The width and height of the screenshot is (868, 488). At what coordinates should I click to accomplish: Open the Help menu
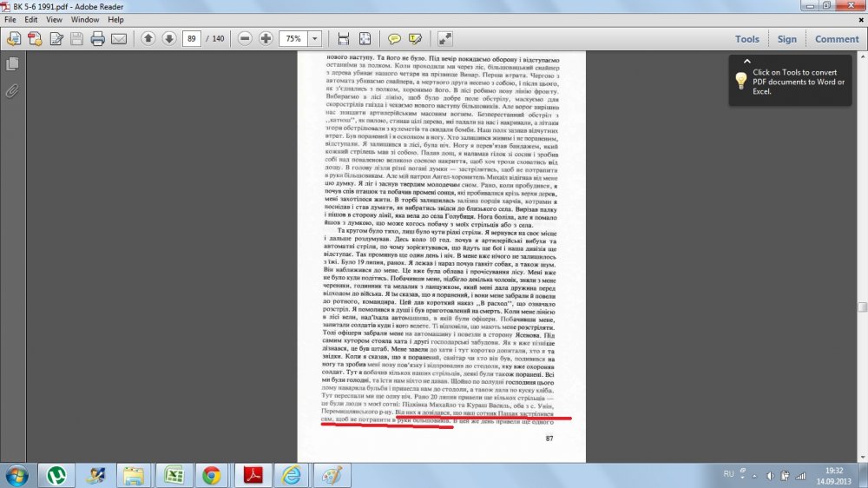(x=115, y=19)
